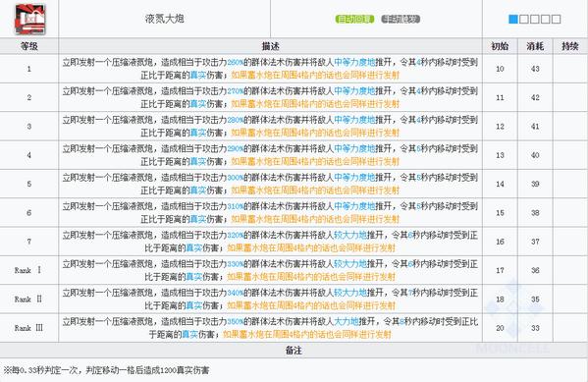Open the 真实 link in the Rank I row
The image size is (588, 382).
[194, 277]
